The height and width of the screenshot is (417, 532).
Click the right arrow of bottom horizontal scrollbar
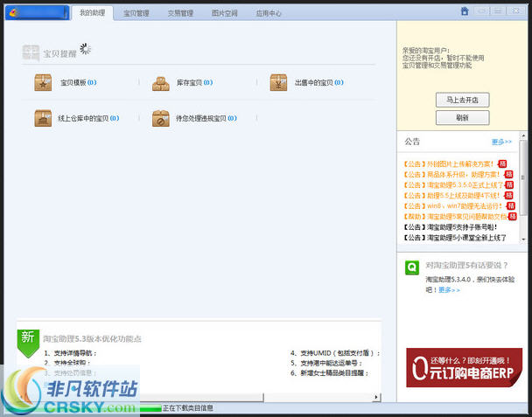[x=376, y=397]
